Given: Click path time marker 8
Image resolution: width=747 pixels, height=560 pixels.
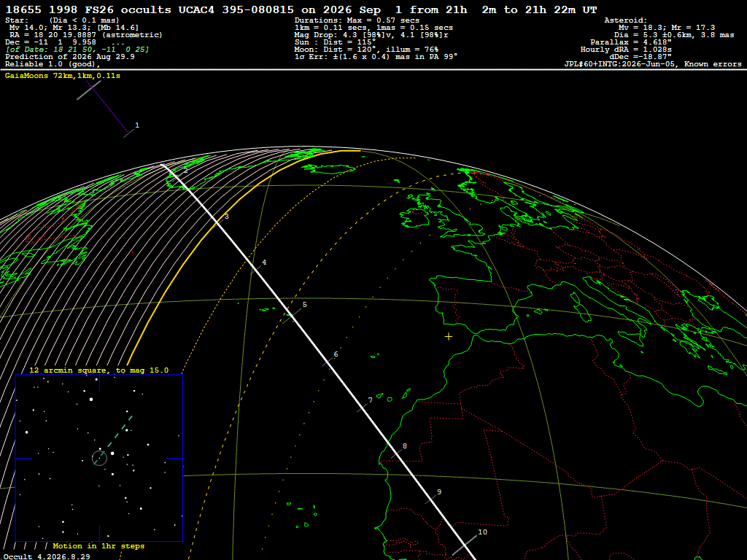Looking at the screenshot, I should coord(405,446).
